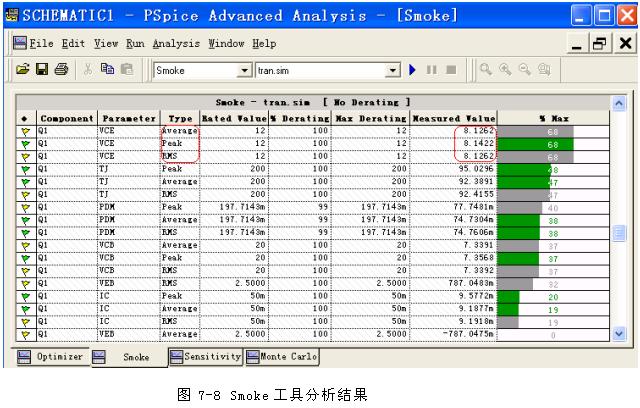Screen dimensions: 640x408
Task: Click the vertical scrollbar thumb
Action: point(619,233)
